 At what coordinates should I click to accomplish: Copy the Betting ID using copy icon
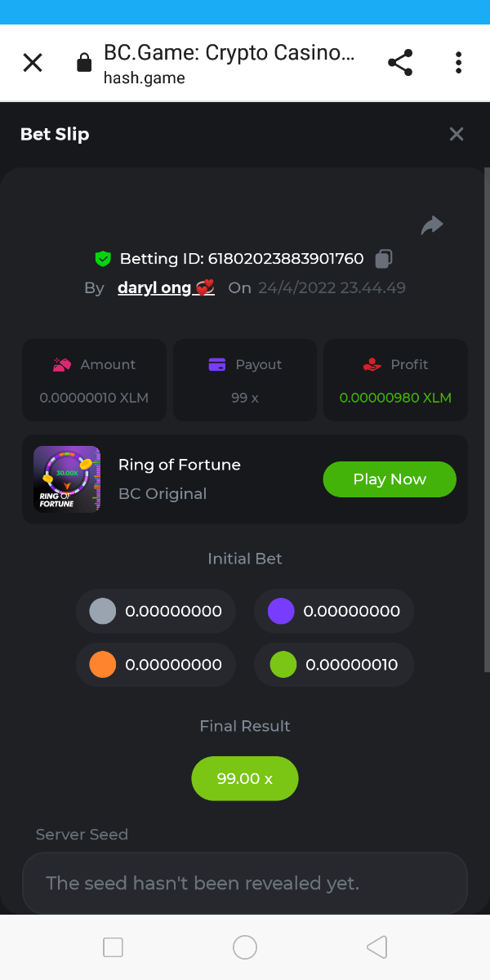384,259
